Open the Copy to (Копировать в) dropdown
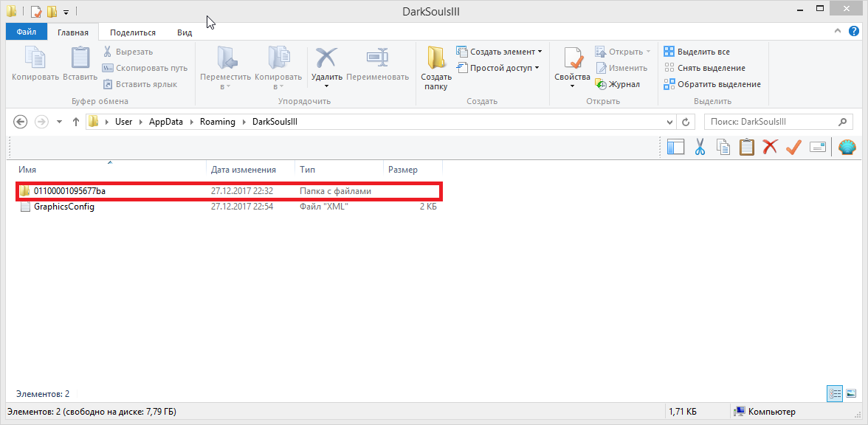The height and width of the screenshot is (425, 868). coord(278,68)
